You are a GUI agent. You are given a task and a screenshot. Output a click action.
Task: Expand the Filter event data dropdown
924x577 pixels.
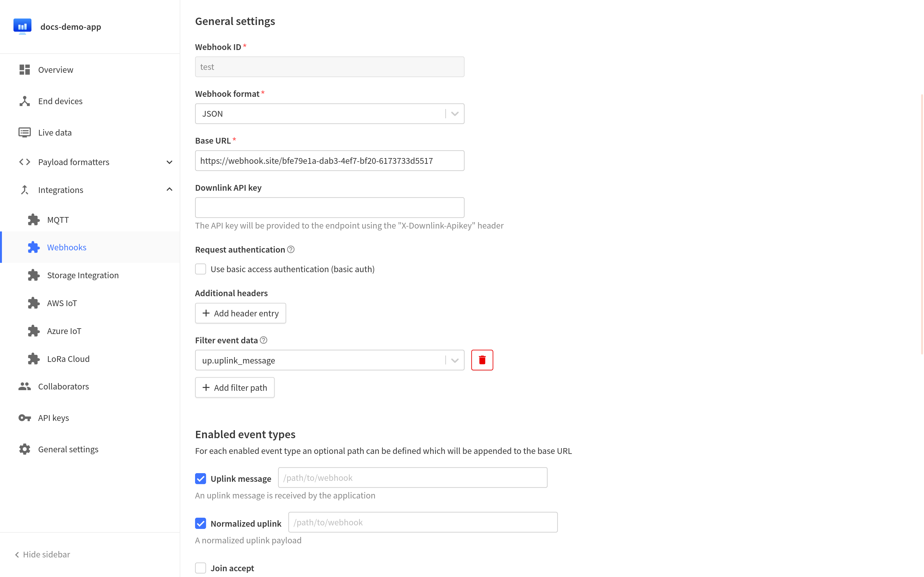pyautogui.click(x=454, y=360)
